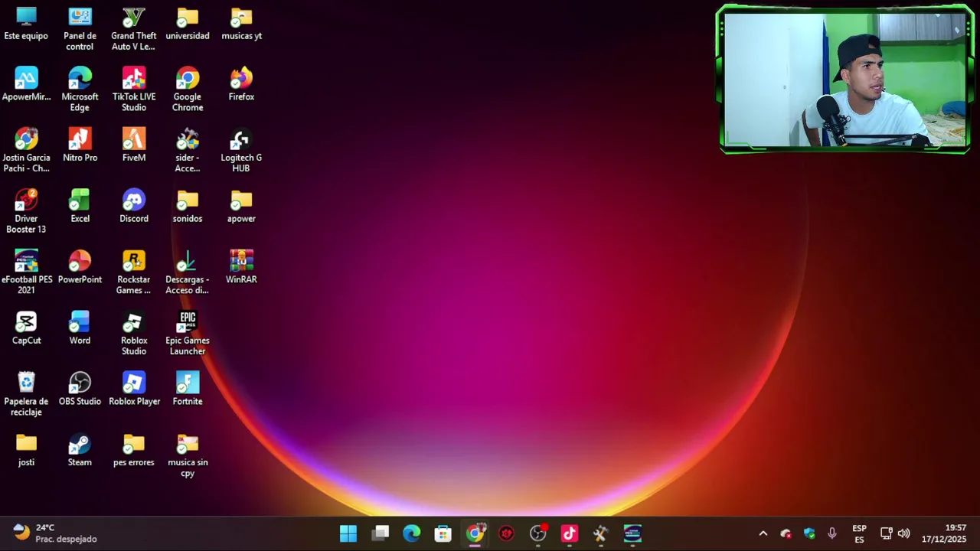Open Jostin Garcia Pachi Chrome profile shortcut
The width and height of the screenshot is (980, 551).
click(x=26, y=151)
